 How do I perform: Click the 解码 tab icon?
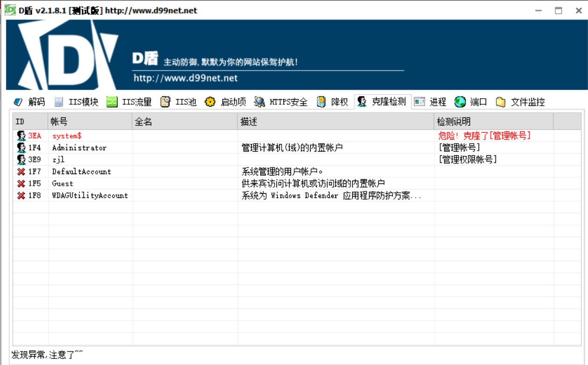tap(18, 102)
